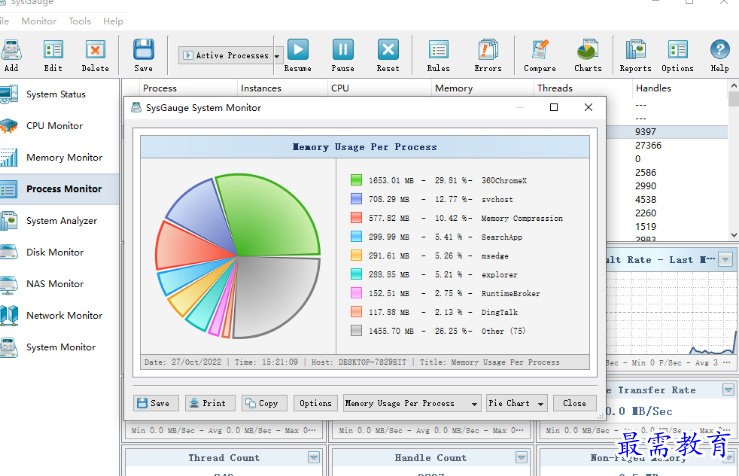Open the Help menu
This screenshot has width=739, height=476.
[x=113, y=21]
